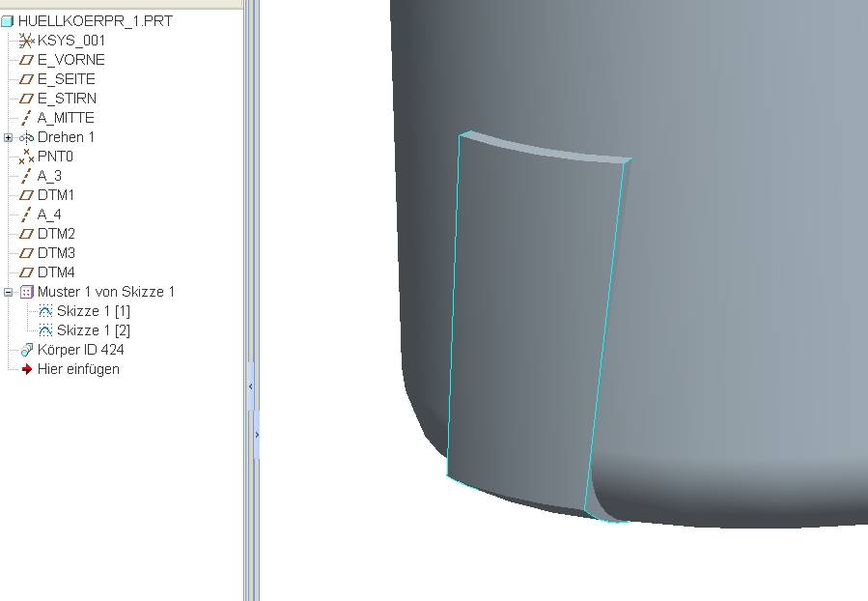The width and height of the screenshot is (868, 601).
Task: Select the E_STIRN label
Action: tap(67, 99)
